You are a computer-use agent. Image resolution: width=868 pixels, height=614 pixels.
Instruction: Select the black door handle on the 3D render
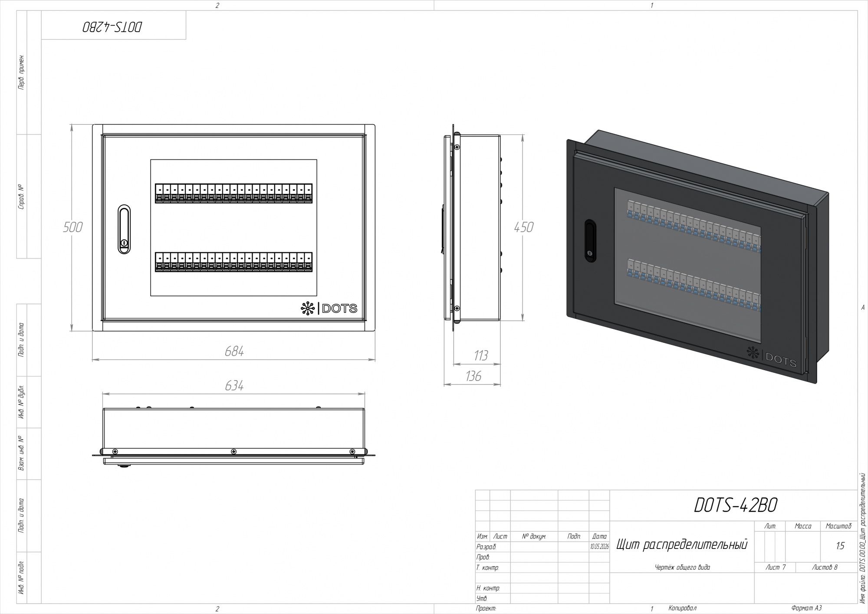coord(590,241)
